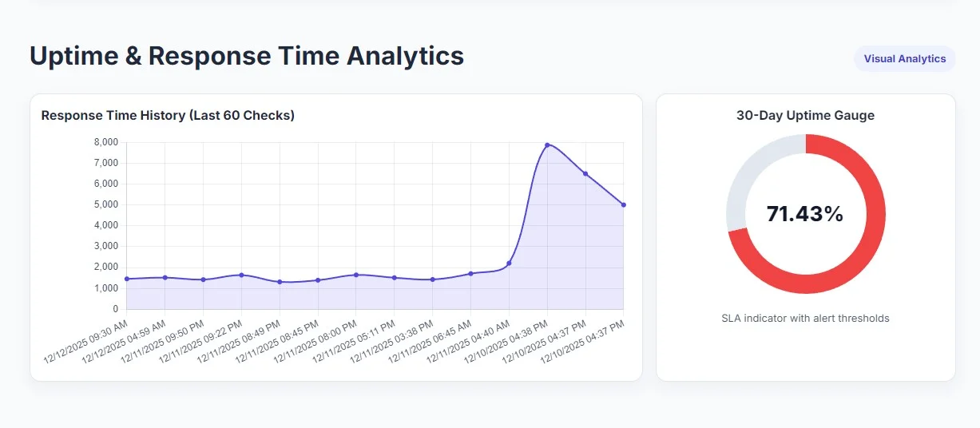Select the 12/11/2025 08:00 PM data point
Screen dimensions: 980x428
click(356, 275)
